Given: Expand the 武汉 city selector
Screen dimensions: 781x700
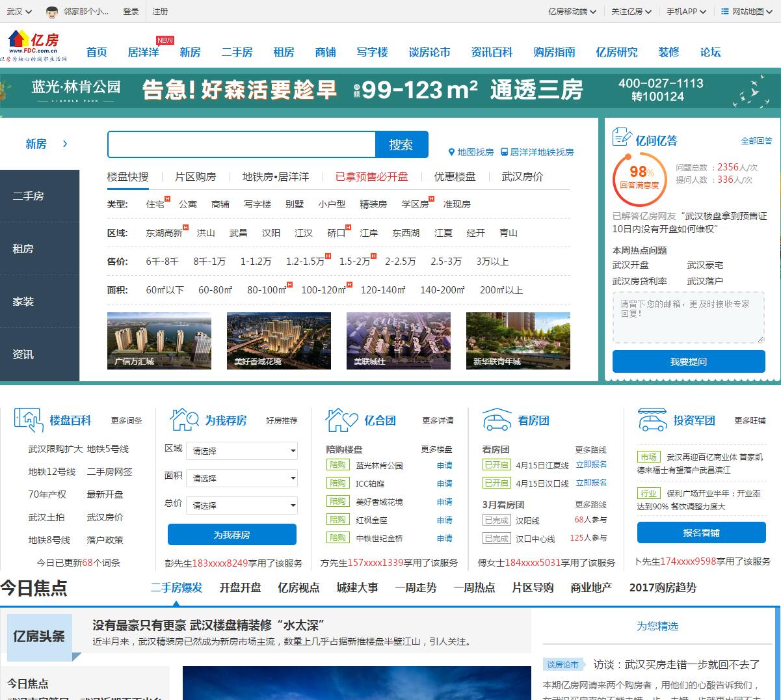Looking at the screenshot, I should click(18, 12).
